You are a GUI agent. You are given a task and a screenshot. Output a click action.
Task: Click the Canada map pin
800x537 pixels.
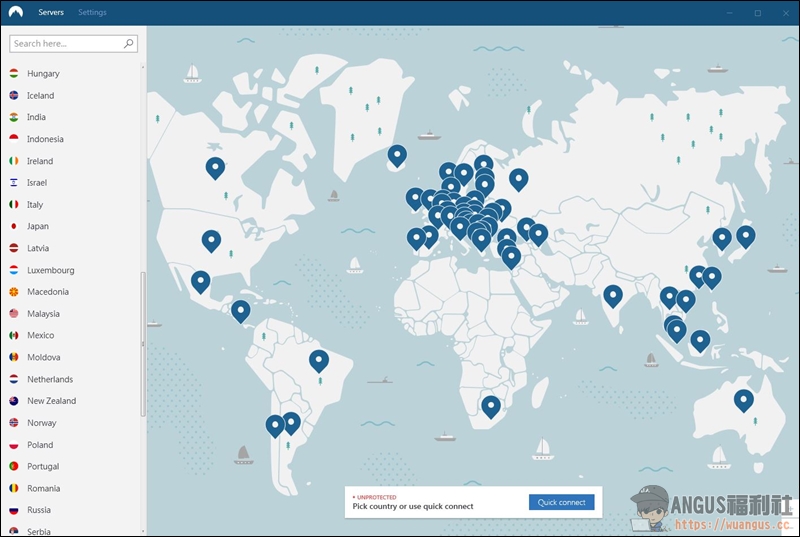pos(215,168)
